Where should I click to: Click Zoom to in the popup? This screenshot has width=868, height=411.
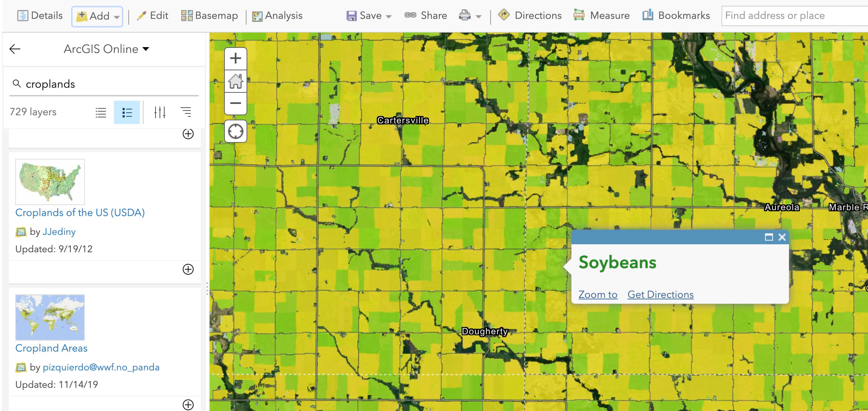click(598, 295)
